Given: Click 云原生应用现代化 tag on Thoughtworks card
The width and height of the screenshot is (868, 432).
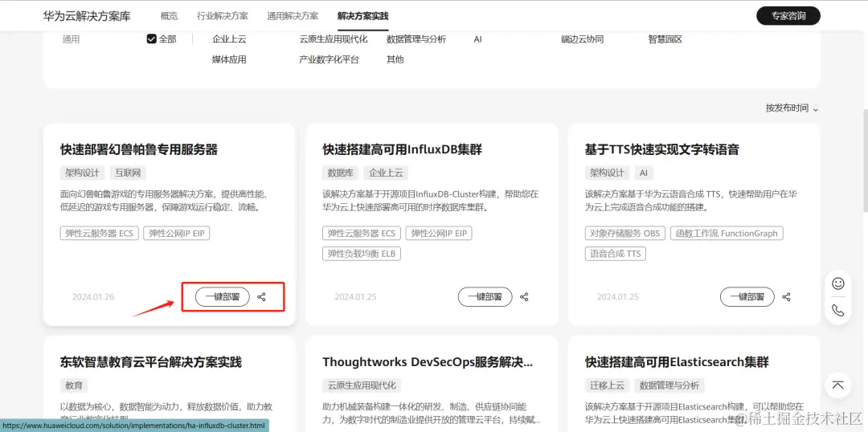Looking at the screenshot, I should [362, 385].
